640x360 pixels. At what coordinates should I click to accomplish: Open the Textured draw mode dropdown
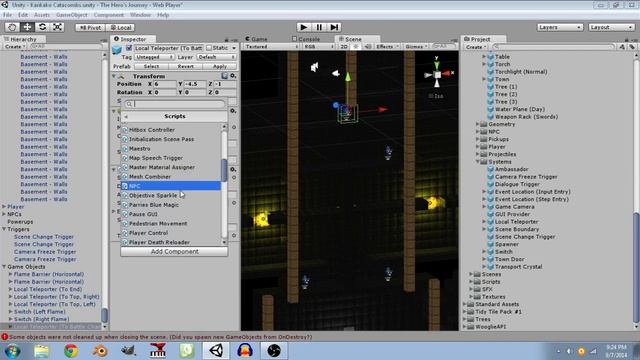pos(271,47)
